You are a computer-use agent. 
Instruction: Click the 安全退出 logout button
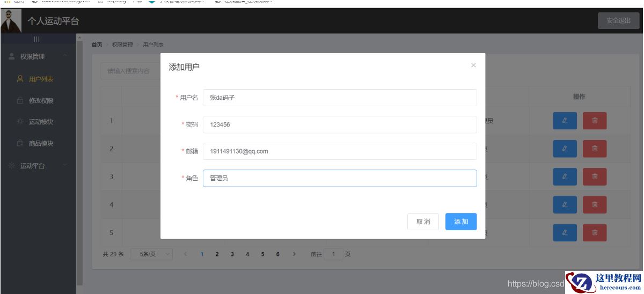coord(619,20)
